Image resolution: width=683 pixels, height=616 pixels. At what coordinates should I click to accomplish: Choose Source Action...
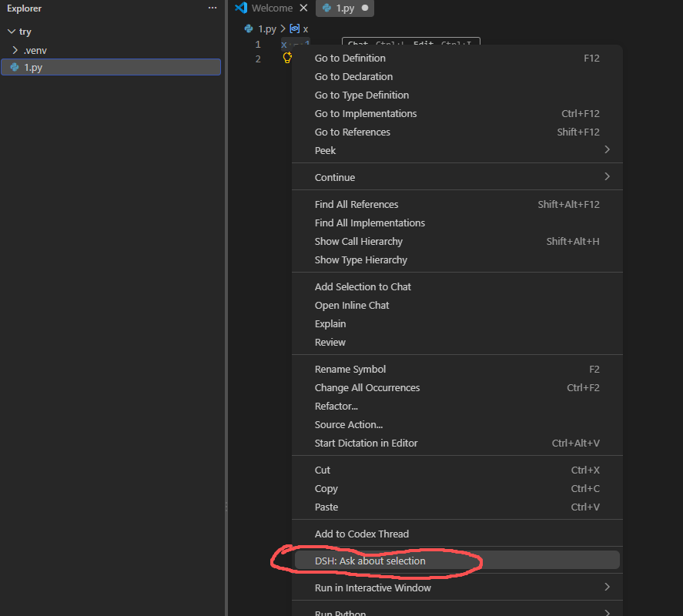click(457, 424)
